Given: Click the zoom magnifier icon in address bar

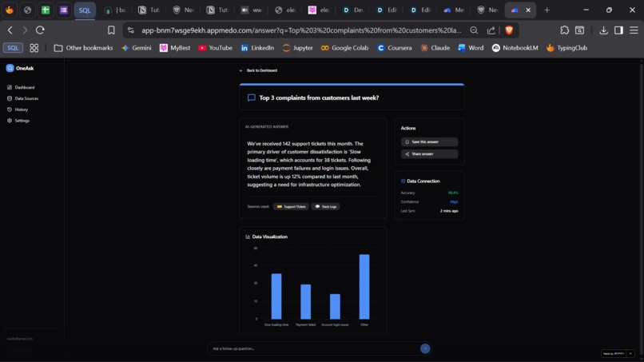Looking at the screenshot, I should (x=474, y=30).
